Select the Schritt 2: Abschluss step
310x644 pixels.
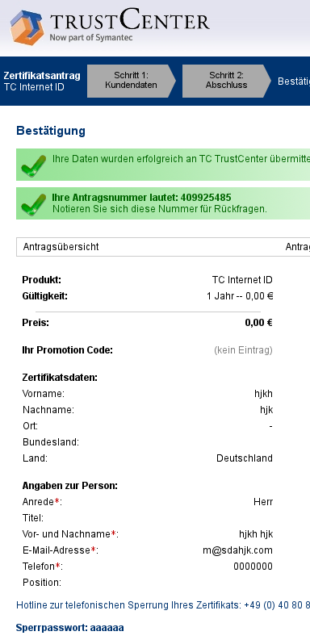coord(226,81)
